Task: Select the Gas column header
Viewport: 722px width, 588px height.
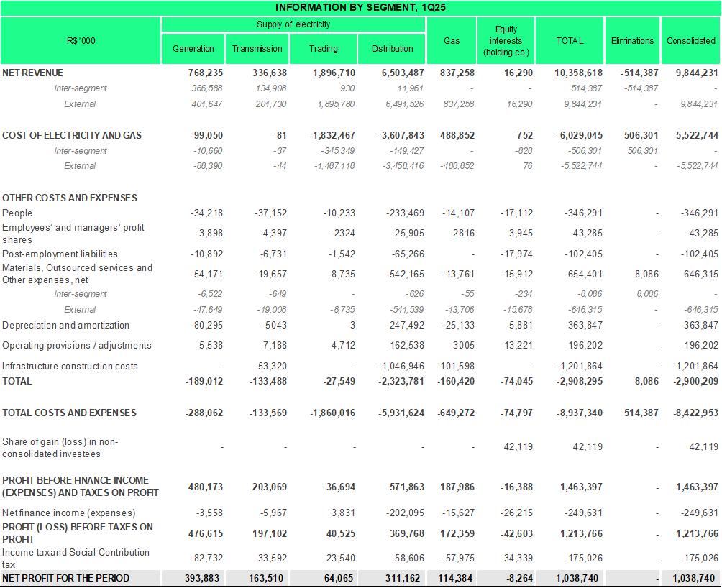Action: coord(452,41)
